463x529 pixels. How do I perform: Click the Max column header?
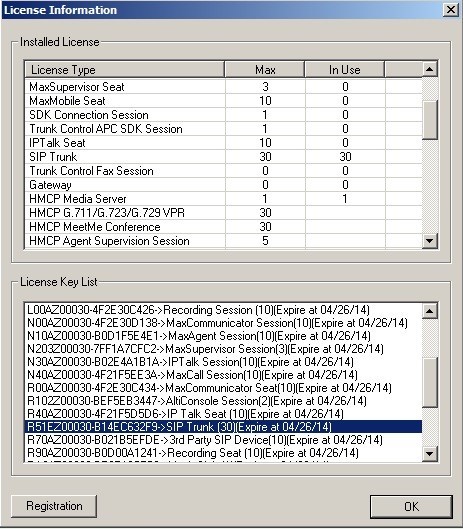(265, 70)
